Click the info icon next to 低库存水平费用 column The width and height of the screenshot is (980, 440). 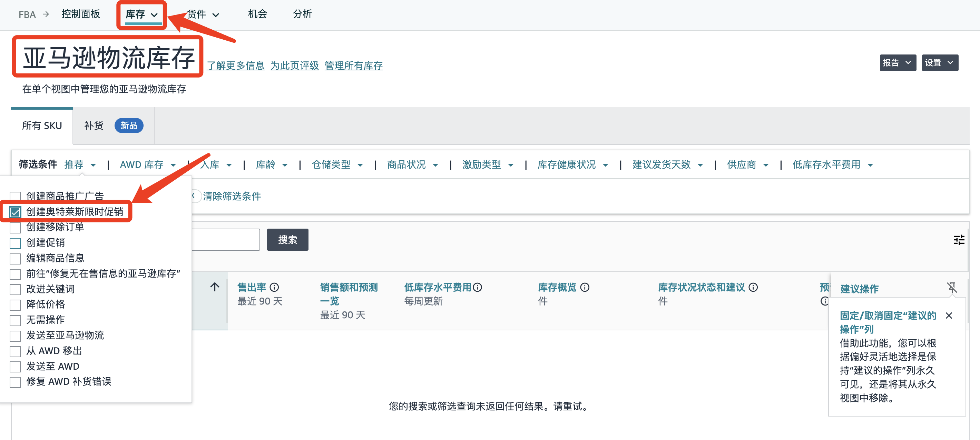tap(478, 287)
